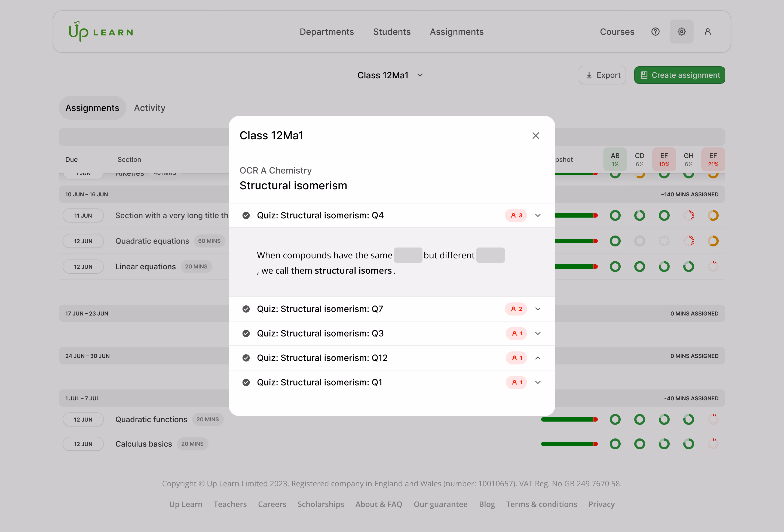Open Students in the top navigation
This screenshot has width=784, height=532.
(392, 32)
